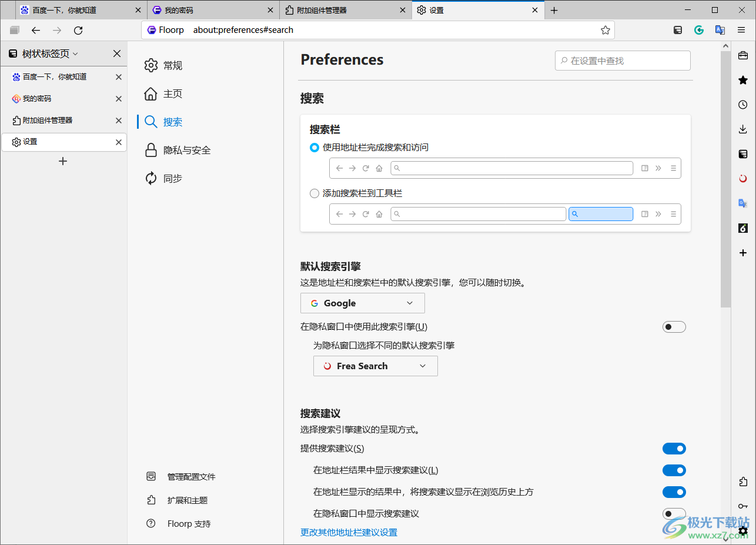Viewport: 756px width, 545px height.
Task: Open 更改其他地址栏建议设置 link
Action: (x=347, y=532)
